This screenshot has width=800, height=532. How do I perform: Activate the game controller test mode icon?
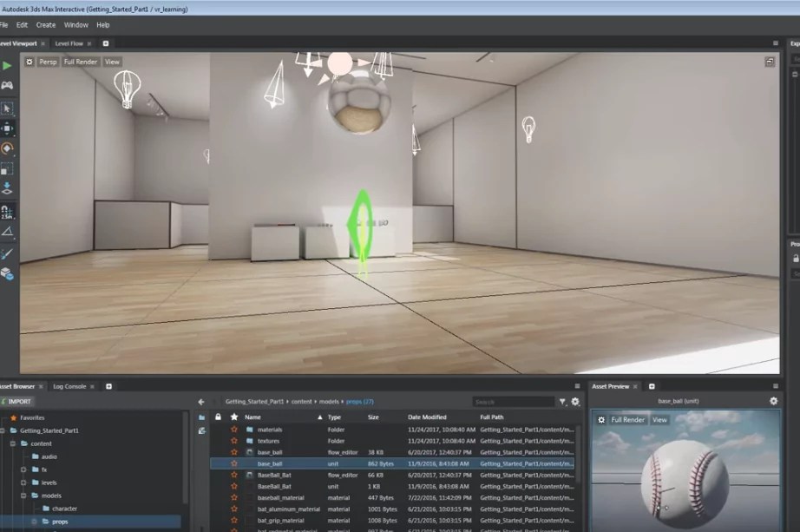coord(9,86)
